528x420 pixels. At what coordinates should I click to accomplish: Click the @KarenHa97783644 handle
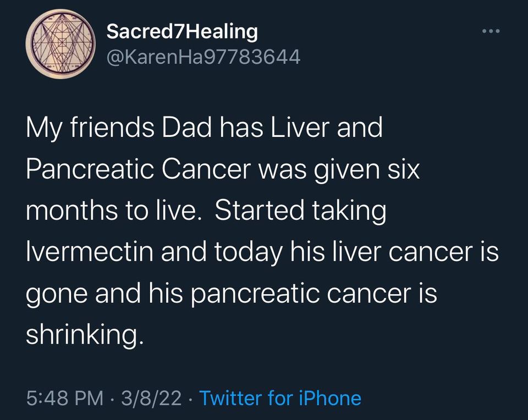[x=203, y=57]
